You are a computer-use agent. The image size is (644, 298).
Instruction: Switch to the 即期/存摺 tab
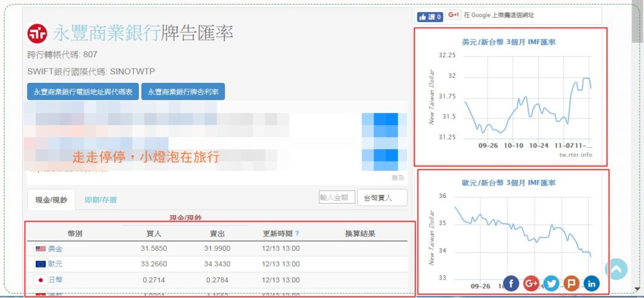click(x=101, y=200)
